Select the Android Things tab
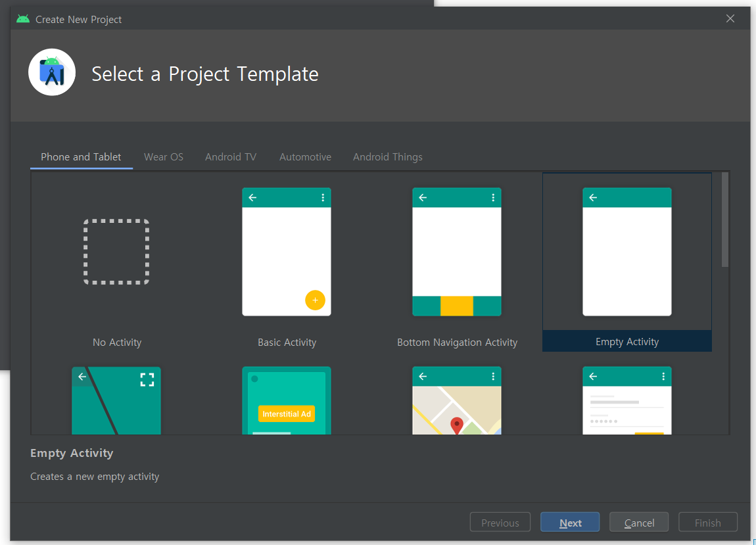Viewport: 756px width, 545px height. pyautogui.click(x=388, y=156)
